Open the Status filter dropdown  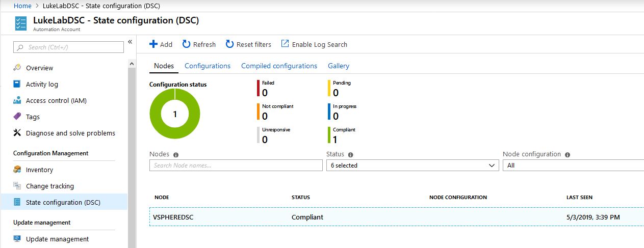coord(413,166)
